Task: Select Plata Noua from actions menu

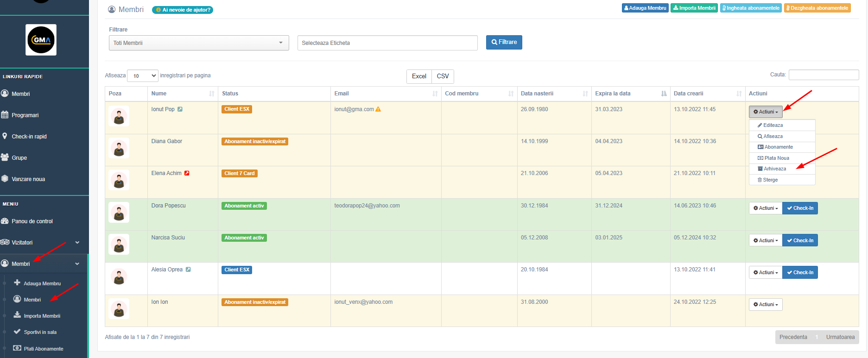Action: [782, 158]
